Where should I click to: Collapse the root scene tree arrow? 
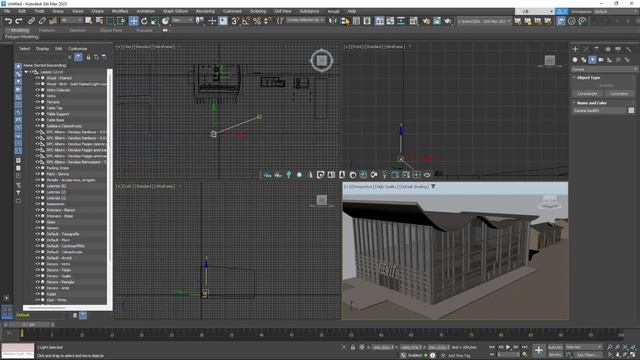[x=27, y=72]
